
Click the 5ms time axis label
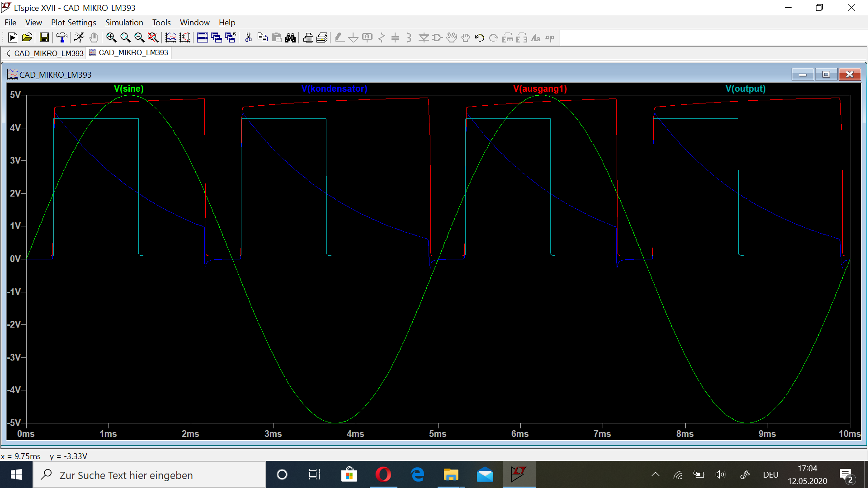point(438,434)
